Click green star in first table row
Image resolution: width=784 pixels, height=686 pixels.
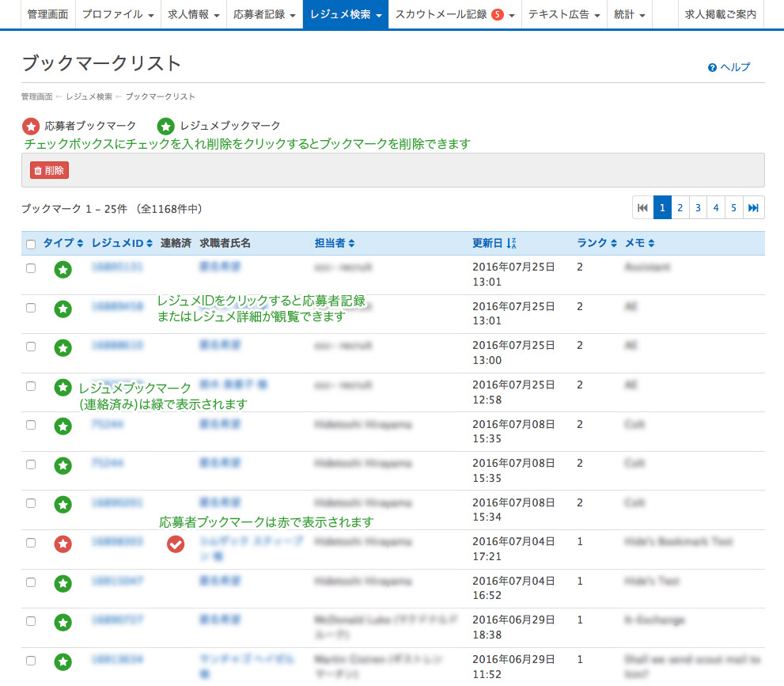63,270
